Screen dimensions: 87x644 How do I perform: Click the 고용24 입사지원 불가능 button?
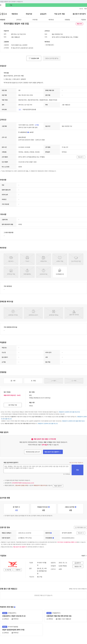(x=51, y=58)
